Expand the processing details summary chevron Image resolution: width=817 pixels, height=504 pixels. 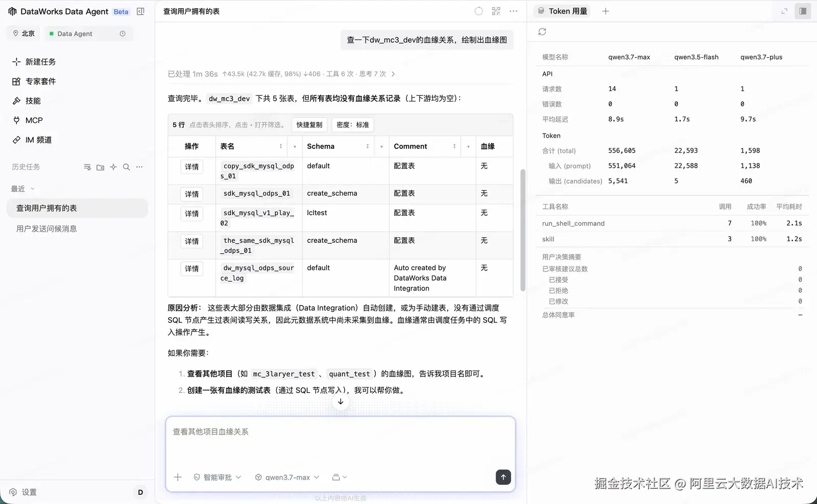pyautogui.click(x=393, y=74)
